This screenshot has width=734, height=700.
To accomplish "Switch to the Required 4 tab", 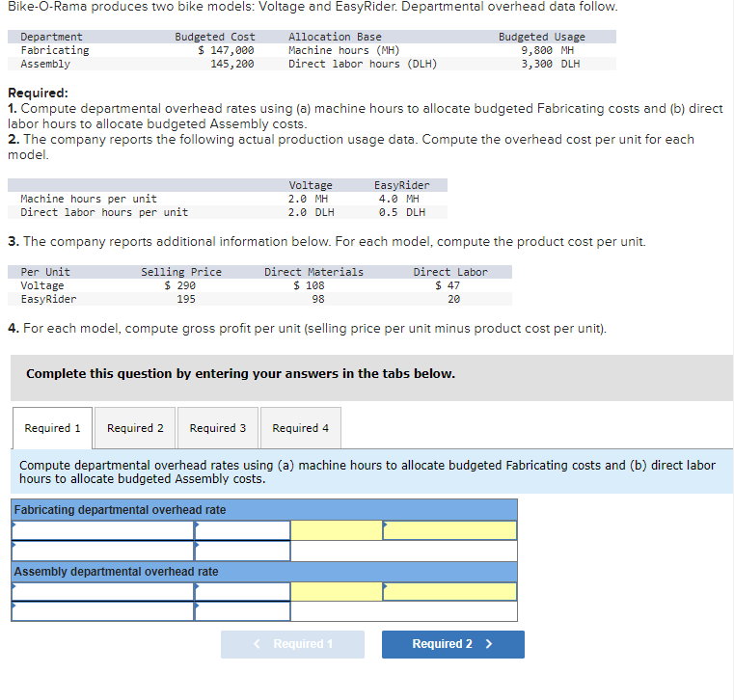I will point(301,428).
